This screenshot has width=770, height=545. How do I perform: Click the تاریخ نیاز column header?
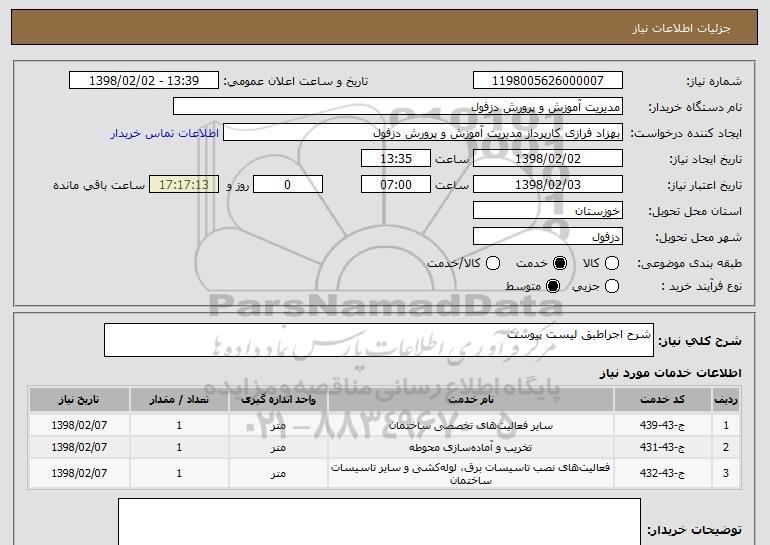[x=79, y=400]
